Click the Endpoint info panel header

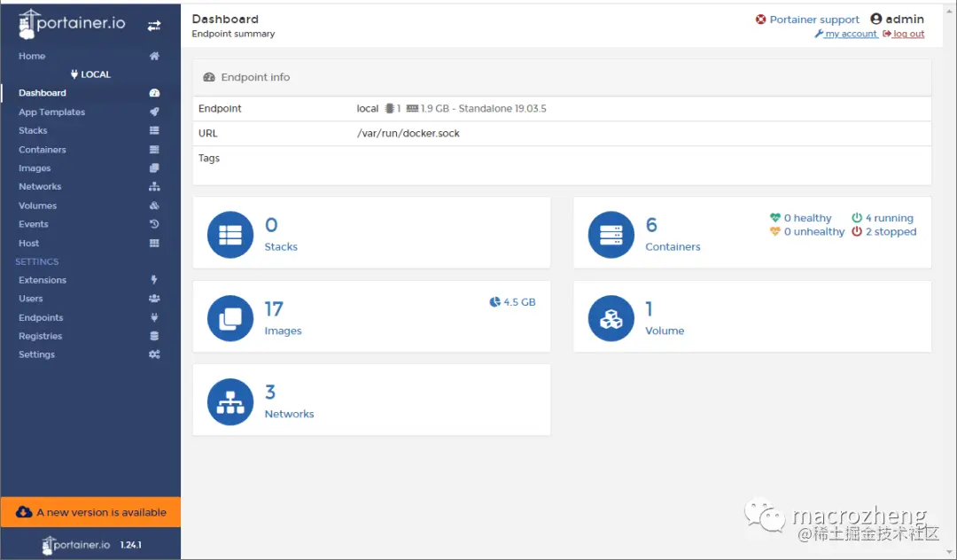pyautogui.click(x=562, y=77)
